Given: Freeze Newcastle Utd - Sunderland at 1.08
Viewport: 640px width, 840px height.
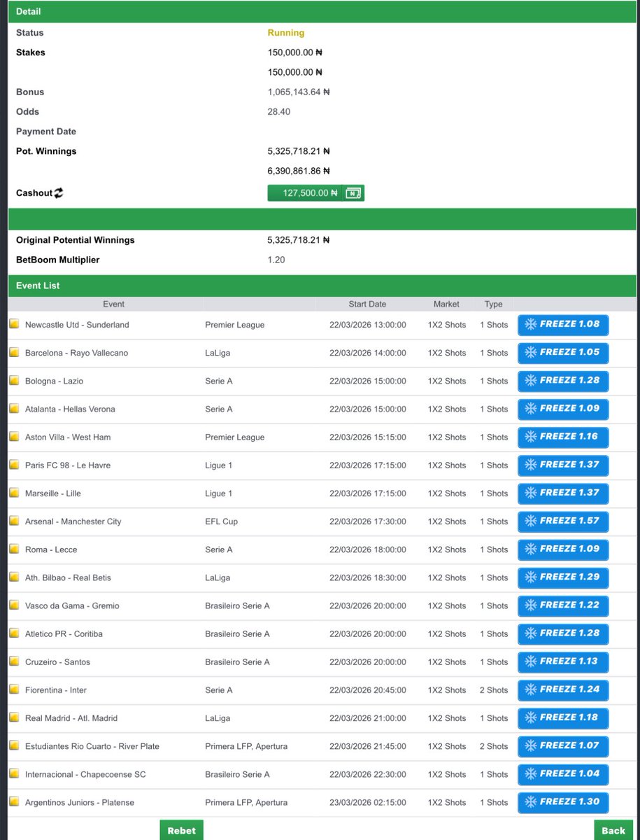Looking at the screenshot, I should pos(563,325).
